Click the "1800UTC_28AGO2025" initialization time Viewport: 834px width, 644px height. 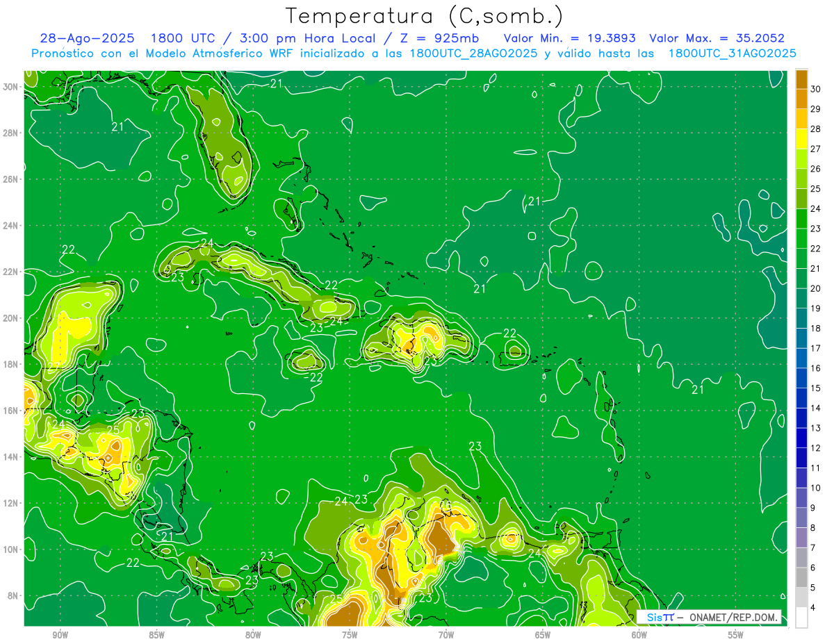coord(474,53)
